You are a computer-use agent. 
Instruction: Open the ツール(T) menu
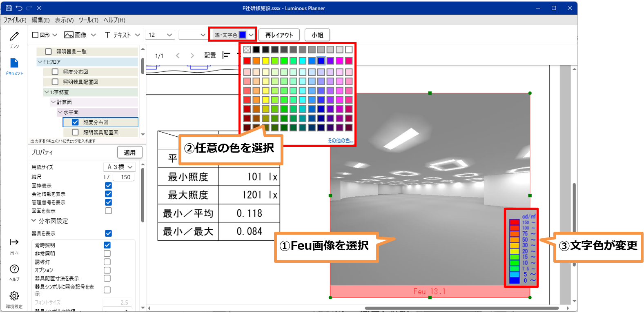click(88, 20)
